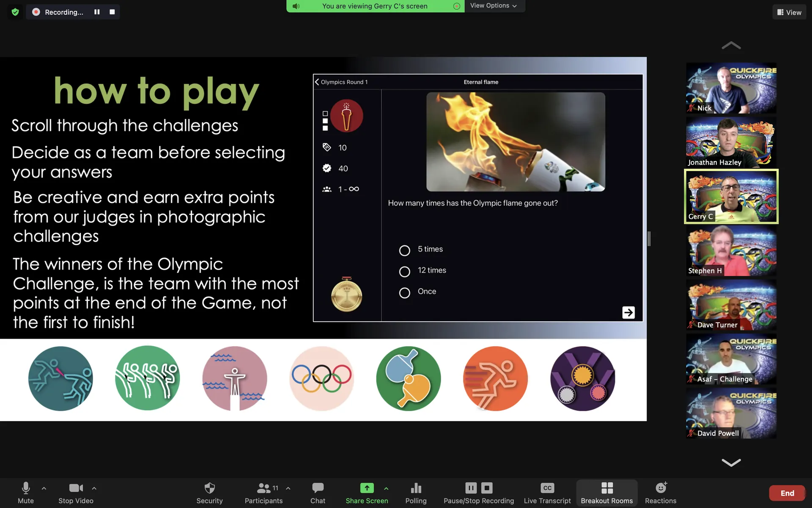Open the View layout menu
This screenshot has width=812, height=508.
(x=789, y=12)
